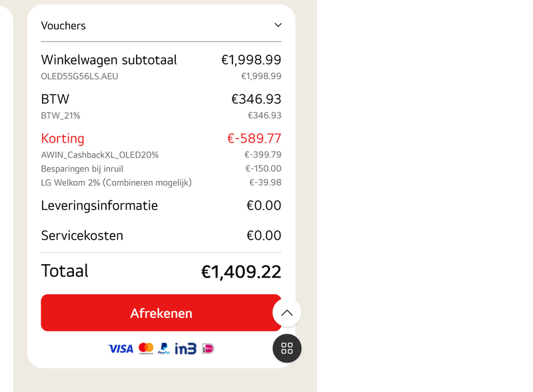
Task: Click the Besparingen bij inruil entry
Action: tap(81, 168)
